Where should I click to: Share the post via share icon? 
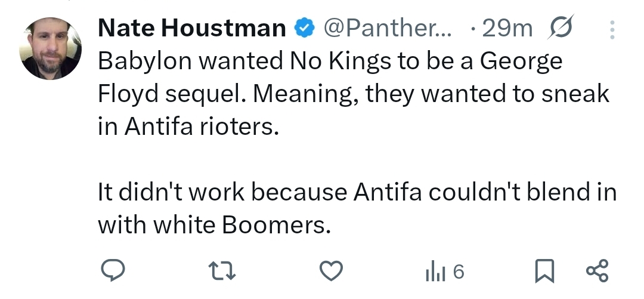point(597,272)
